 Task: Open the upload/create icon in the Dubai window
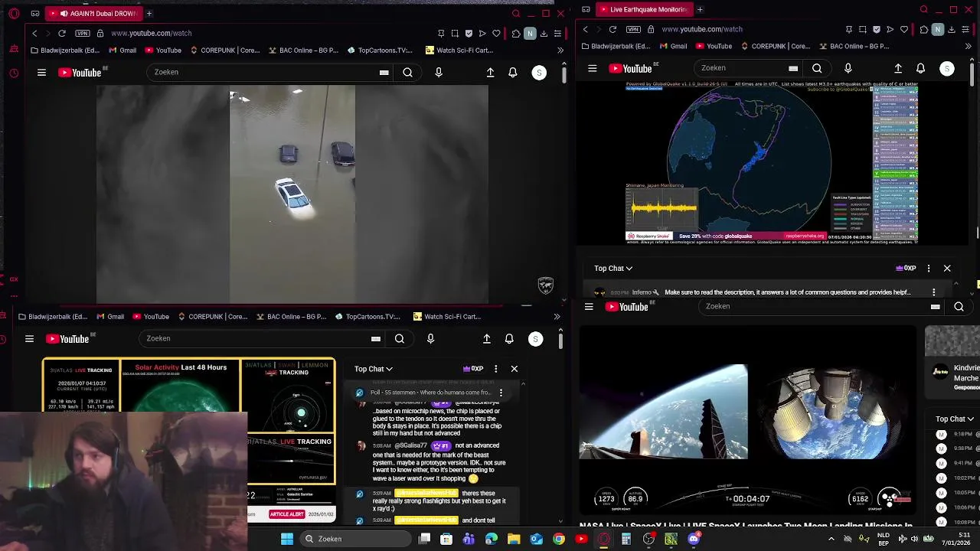click(x=490, y=73)
